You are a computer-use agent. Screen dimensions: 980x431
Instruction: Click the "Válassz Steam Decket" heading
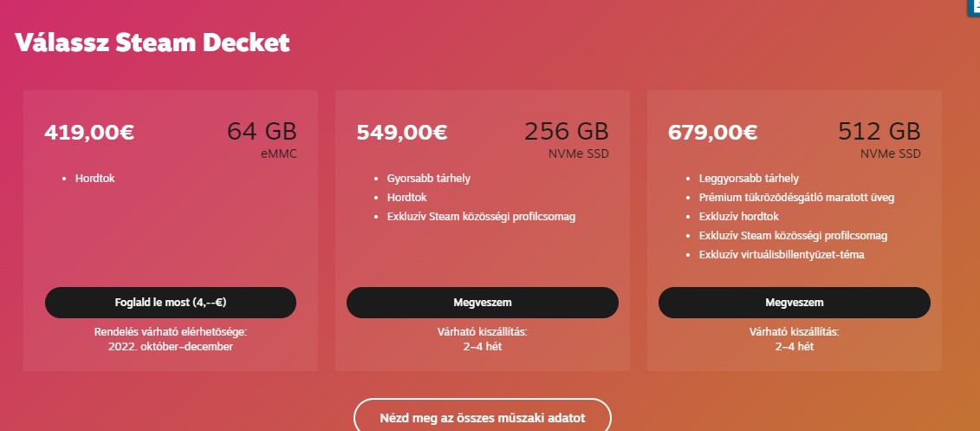(152, 42)
